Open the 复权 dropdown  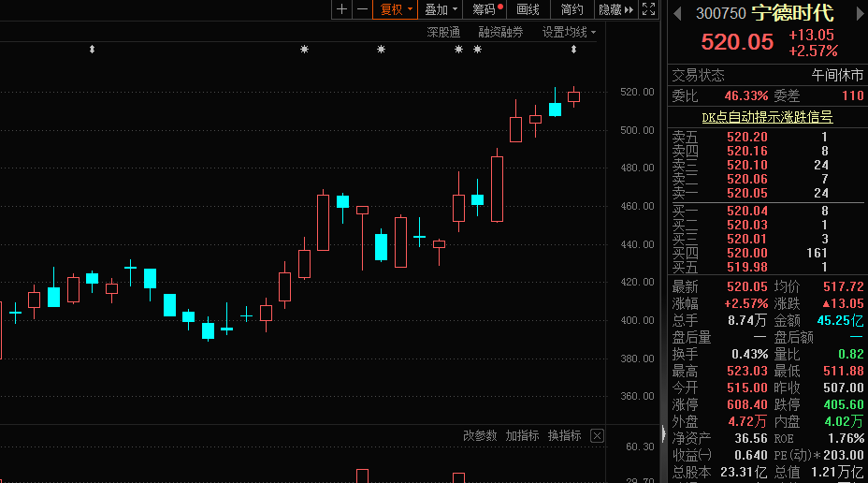click(395, 9)
